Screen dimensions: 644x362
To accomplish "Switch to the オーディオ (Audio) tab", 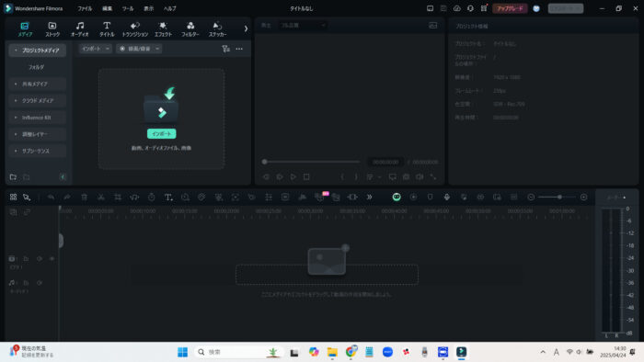I will tap(80, 29).
